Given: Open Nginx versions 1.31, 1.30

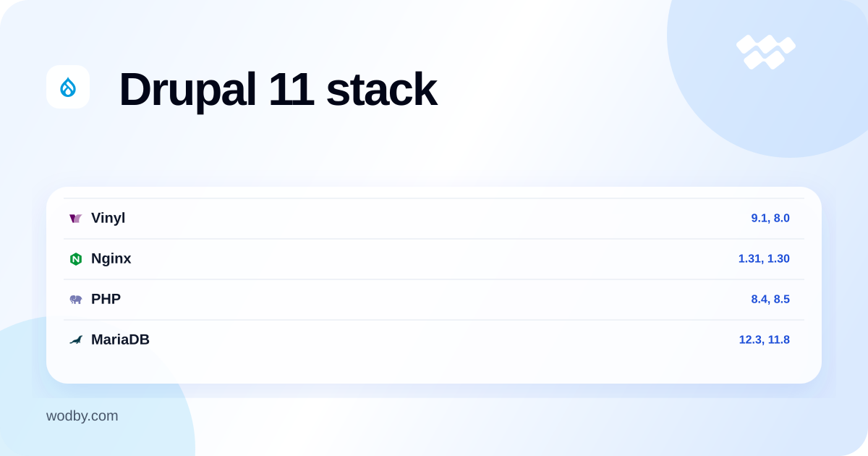Looking at the screenshot, I should click(764, 258).
